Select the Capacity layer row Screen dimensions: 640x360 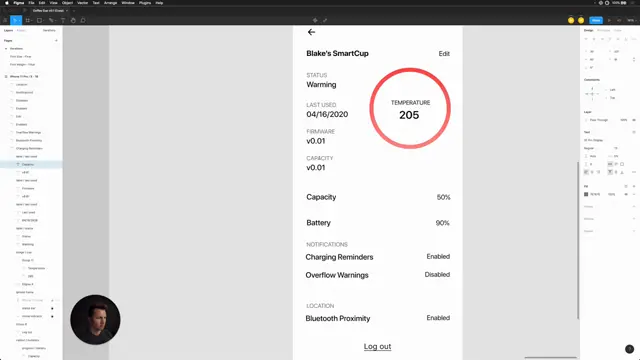coord(31,164)
